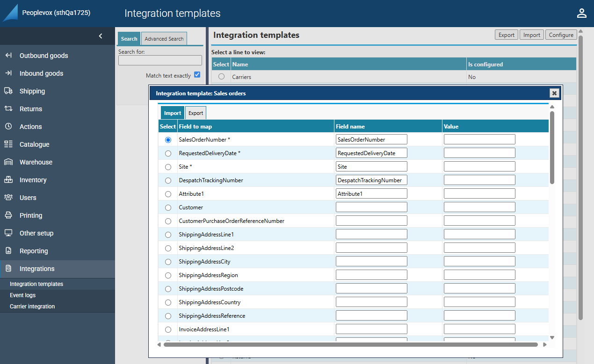Viewport: 594px width, 364px height.
Task: Edit the Site field name input
Action: (371, 166)
